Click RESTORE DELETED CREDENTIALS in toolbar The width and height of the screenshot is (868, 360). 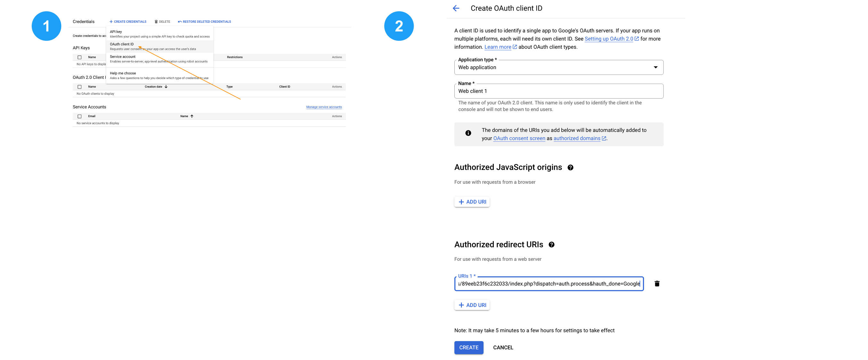204,22
